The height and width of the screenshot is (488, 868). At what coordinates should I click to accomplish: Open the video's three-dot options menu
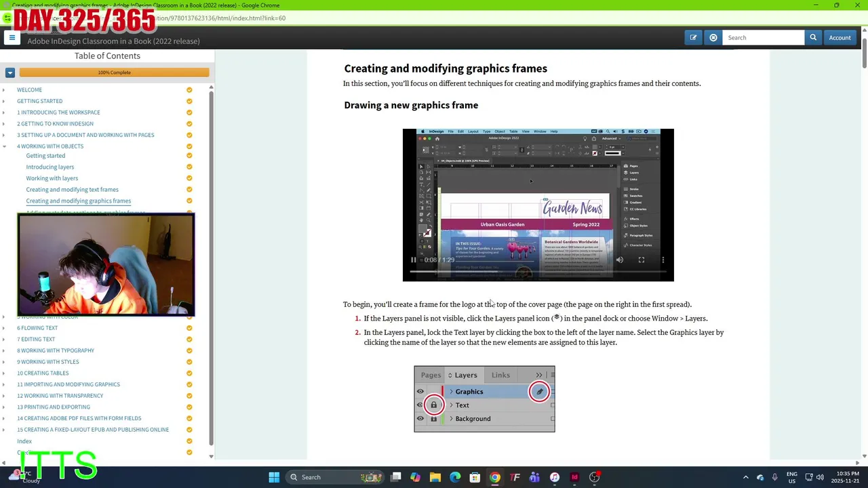663,260
